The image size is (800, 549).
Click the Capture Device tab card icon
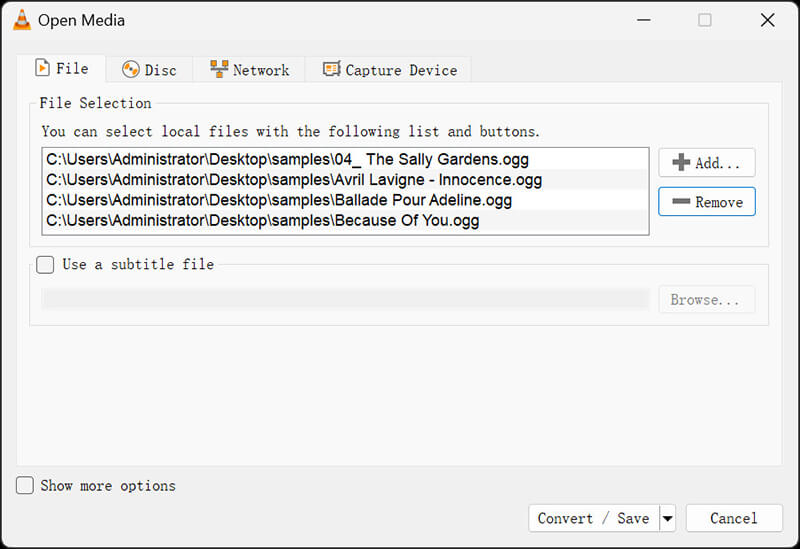click(332, 69)
